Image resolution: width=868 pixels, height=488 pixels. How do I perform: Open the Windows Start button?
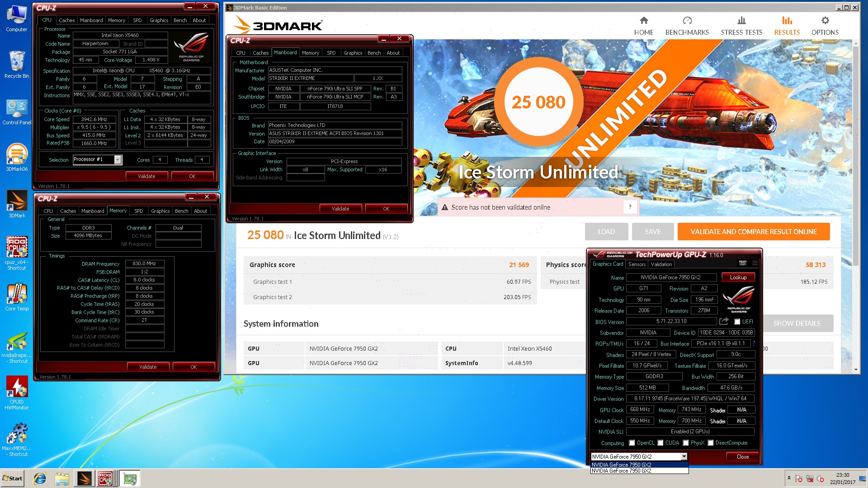pos(13,479)
